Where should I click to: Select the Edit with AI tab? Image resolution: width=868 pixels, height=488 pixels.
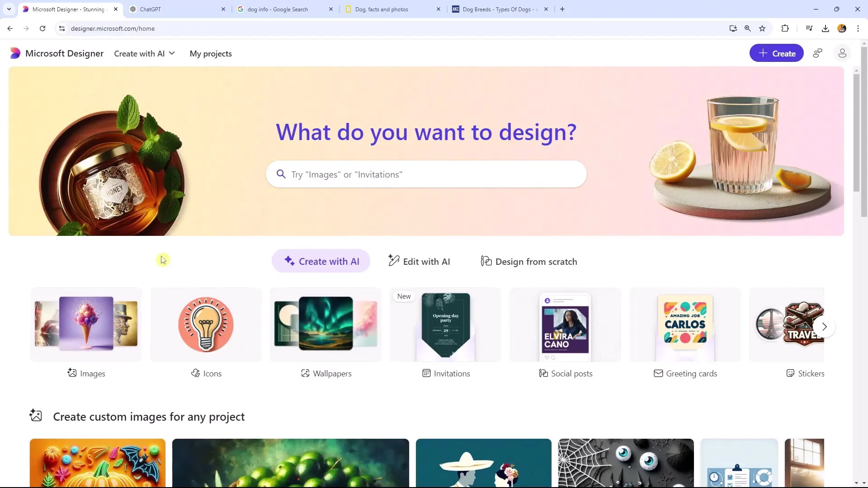pos(420,261)
